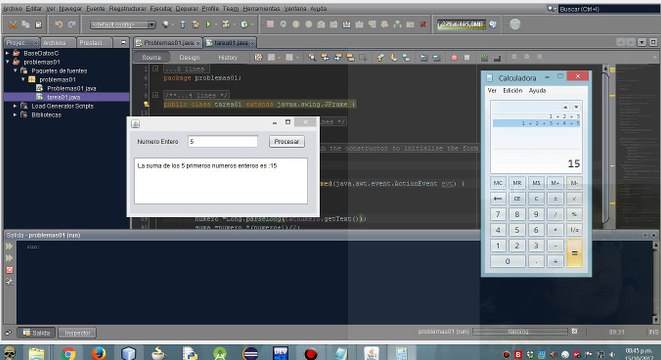Click the Debug Project toolbar icon
This screenshot has height=360, width=661.
click(x=226, y=25)
